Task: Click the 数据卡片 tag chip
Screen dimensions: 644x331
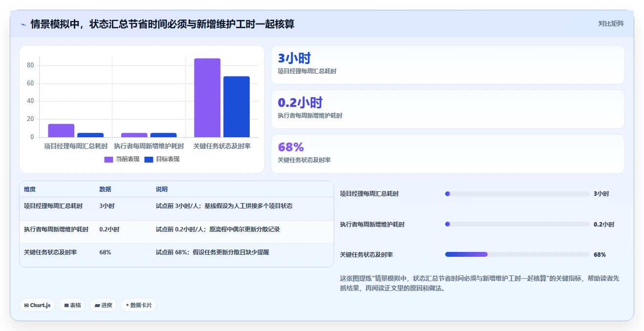Action: click(x=139, y=305)
